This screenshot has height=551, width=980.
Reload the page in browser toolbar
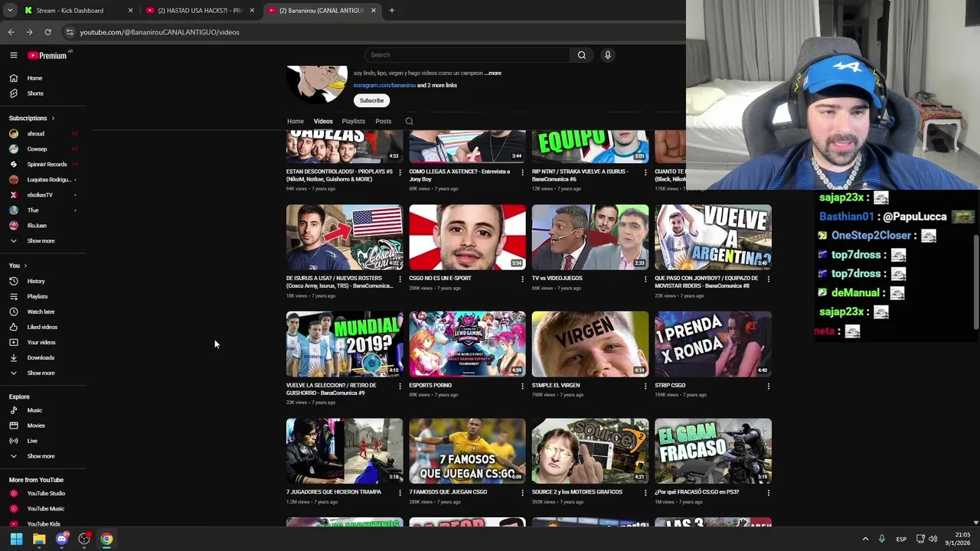tap(47, 32)
